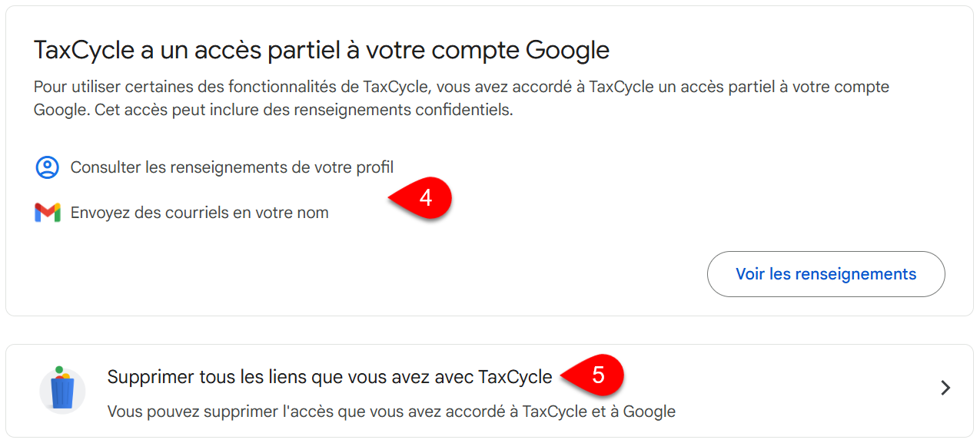The height and width of the screenshot is (443, 980).
Task: Click the chevron at the far right of the deletion row
Action: 946,388
